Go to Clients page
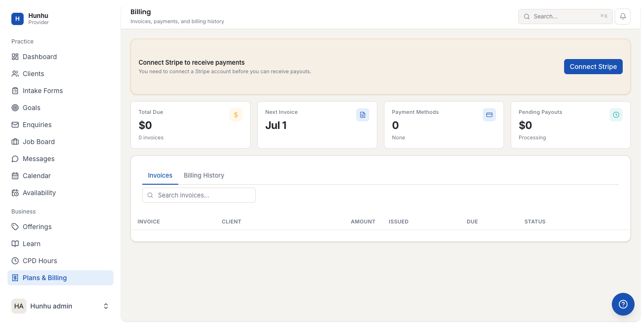This screenshot has width=644, height=325. [61, 74]
